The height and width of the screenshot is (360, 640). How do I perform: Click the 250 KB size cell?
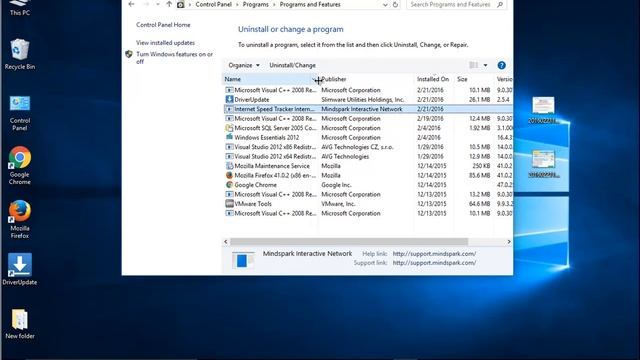(481, 166)
